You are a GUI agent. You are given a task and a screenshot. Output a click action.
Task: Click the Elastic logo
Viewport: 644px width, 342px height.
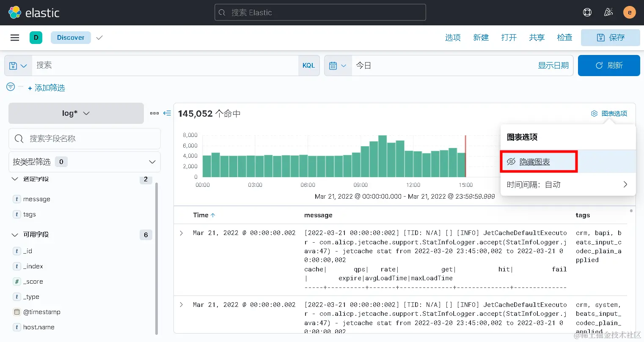34,13
